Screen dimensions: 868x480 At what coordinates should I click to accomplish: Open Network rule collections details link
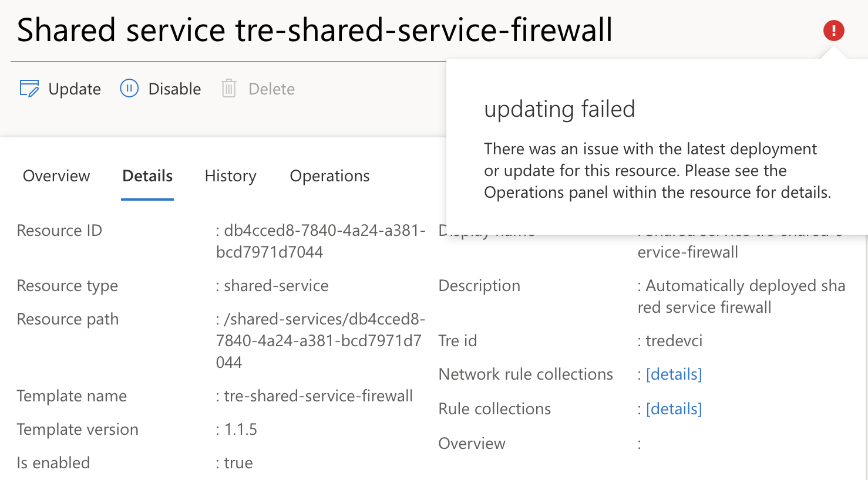pyautogui.click(x=674, y=374)
